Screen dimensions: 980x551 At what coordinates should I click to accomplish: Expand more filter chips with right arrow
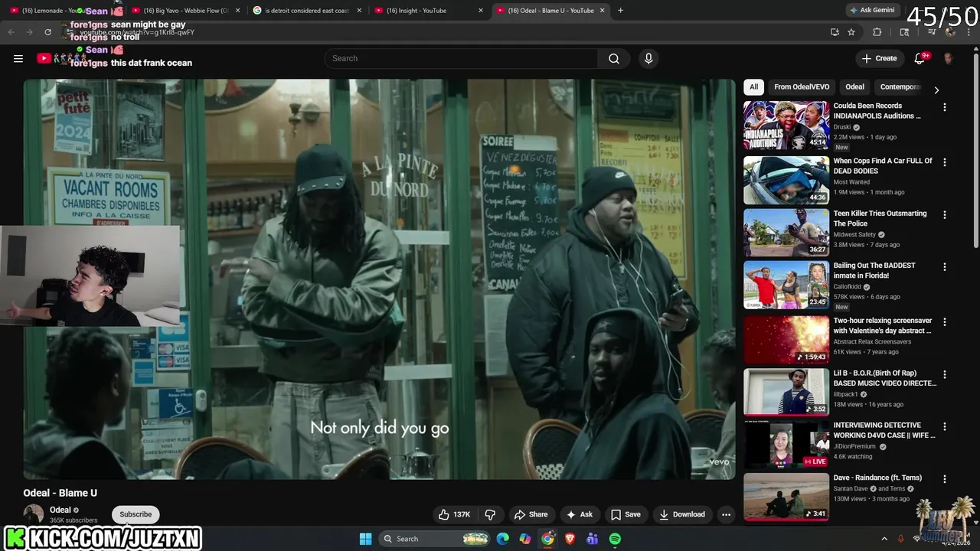(x=936, y=90)
